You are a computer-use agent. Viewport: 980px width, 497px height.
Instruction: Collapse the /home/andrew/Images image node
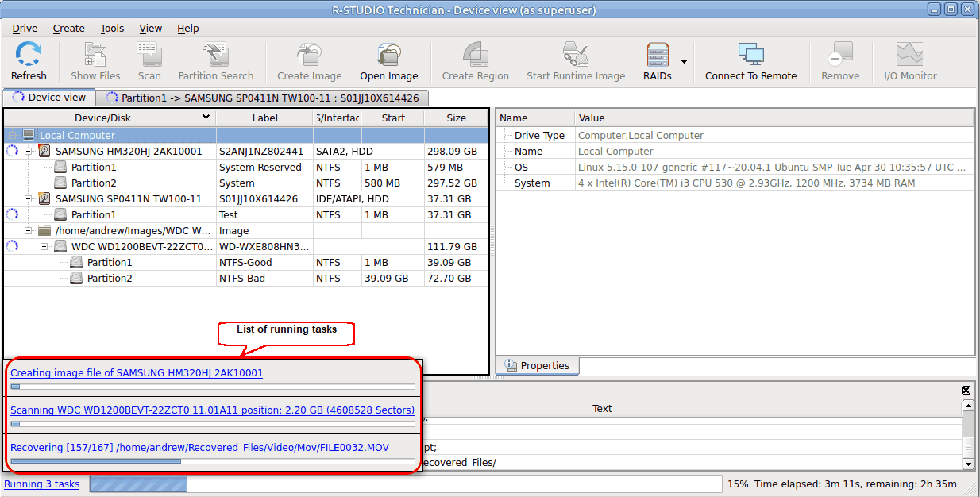click(x=29, y=230)
